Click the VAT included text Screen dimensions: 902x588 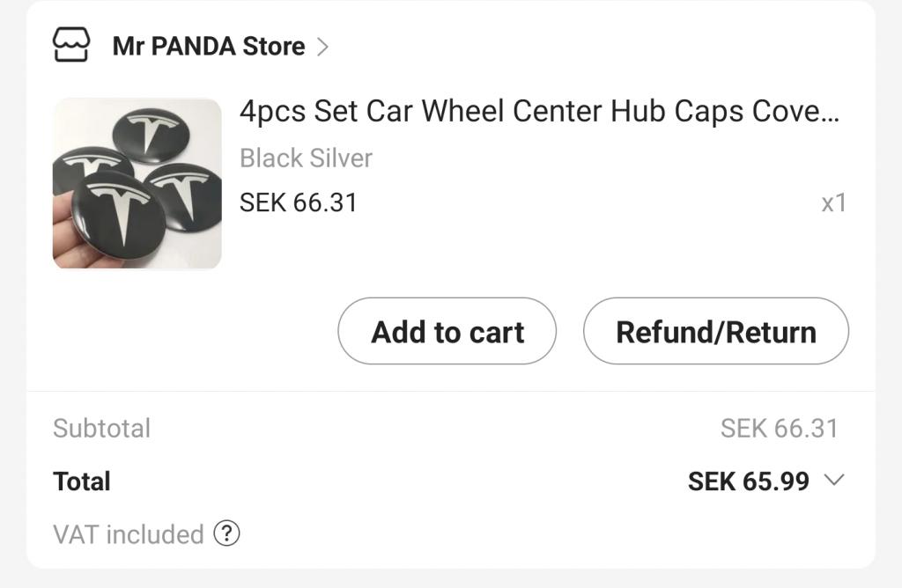[129, 534]
